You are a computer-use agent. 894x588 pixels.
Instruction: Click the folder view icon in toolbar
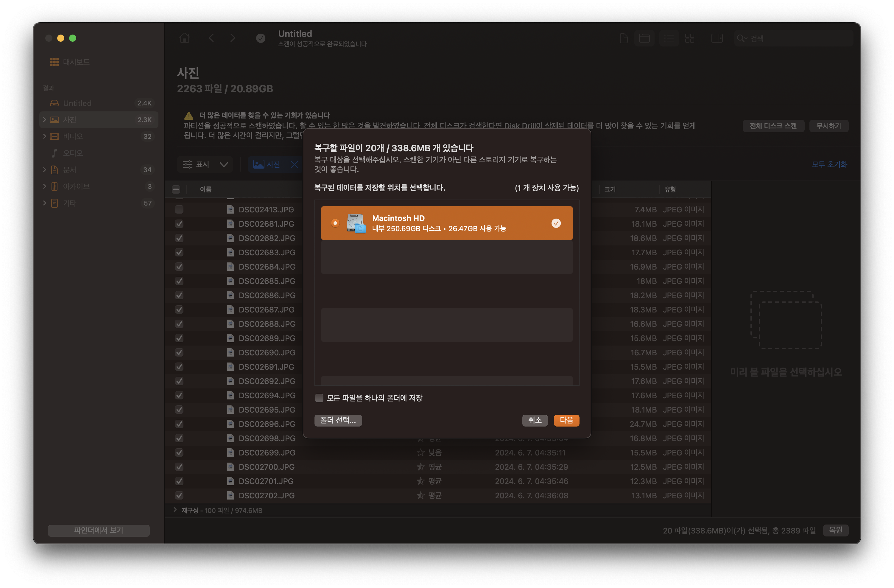[644, 38]
